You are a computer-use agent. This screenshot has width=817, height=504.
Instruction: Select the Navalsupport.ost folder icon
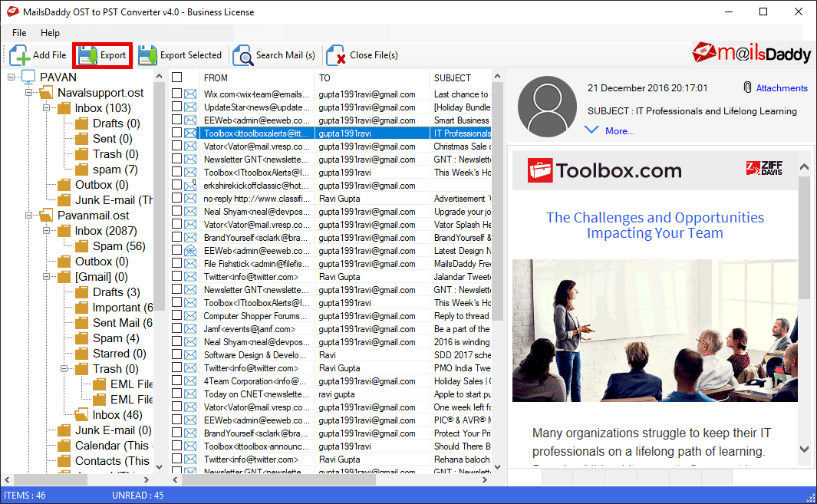47,93
